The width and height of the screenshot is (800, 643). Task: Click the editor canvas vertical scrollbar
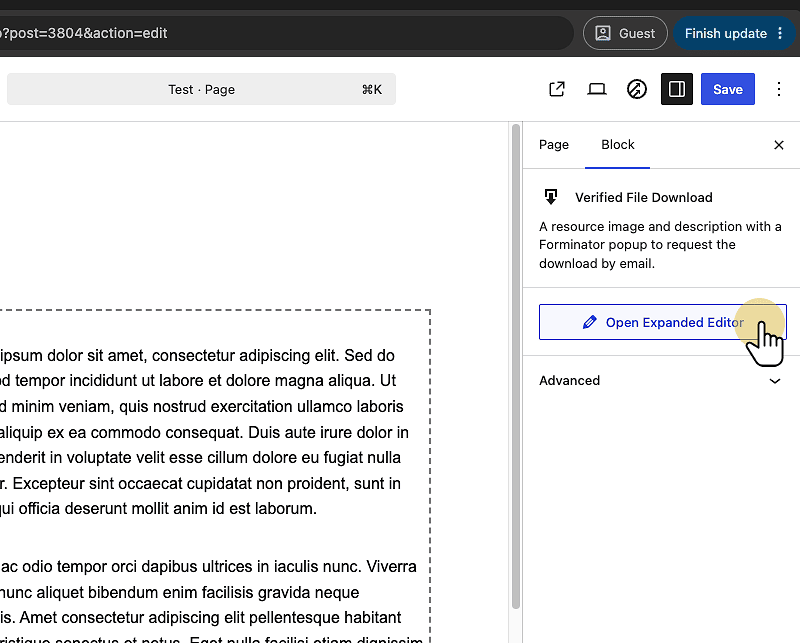click(516, 366)
